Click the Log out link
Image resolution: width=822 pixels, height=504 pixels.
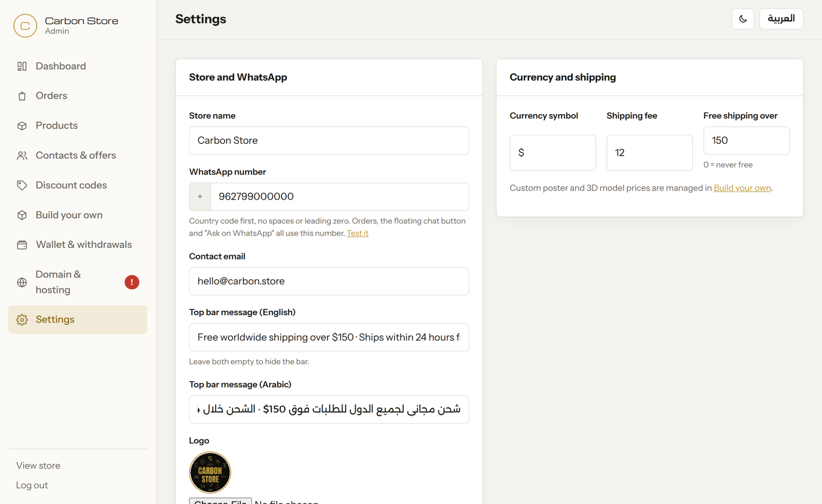[32, 485]
